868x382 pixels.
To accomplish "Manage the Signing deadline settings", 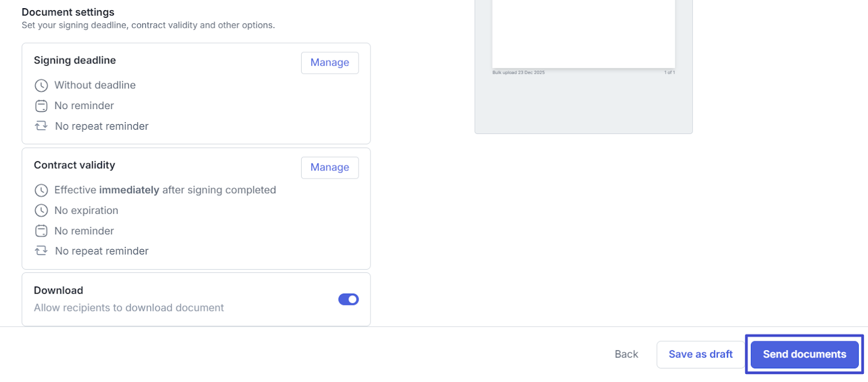I will point(330,63).
